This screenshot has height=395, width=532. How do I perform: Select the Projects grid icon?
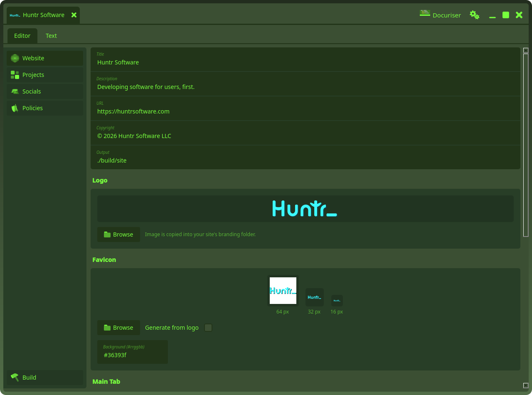click(x=15, y=75)
